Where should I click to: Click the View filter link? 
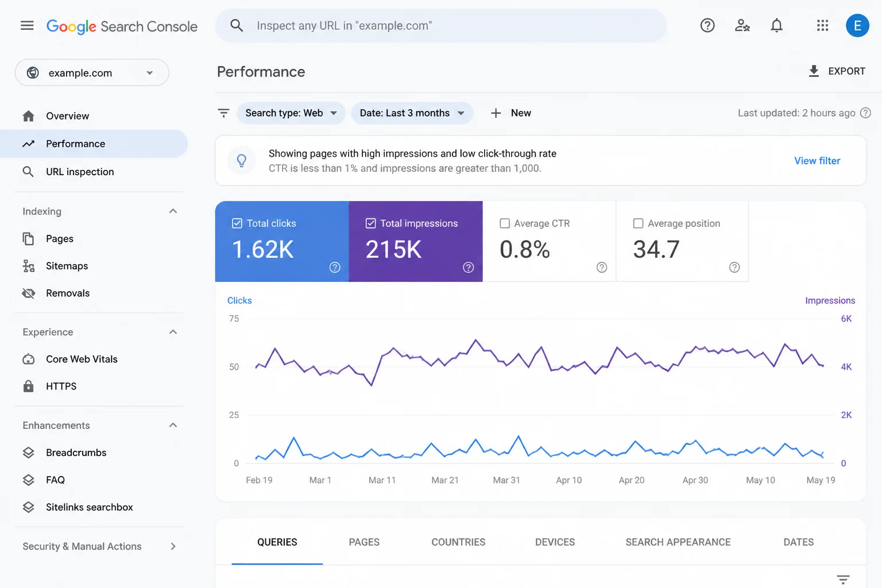817,161
